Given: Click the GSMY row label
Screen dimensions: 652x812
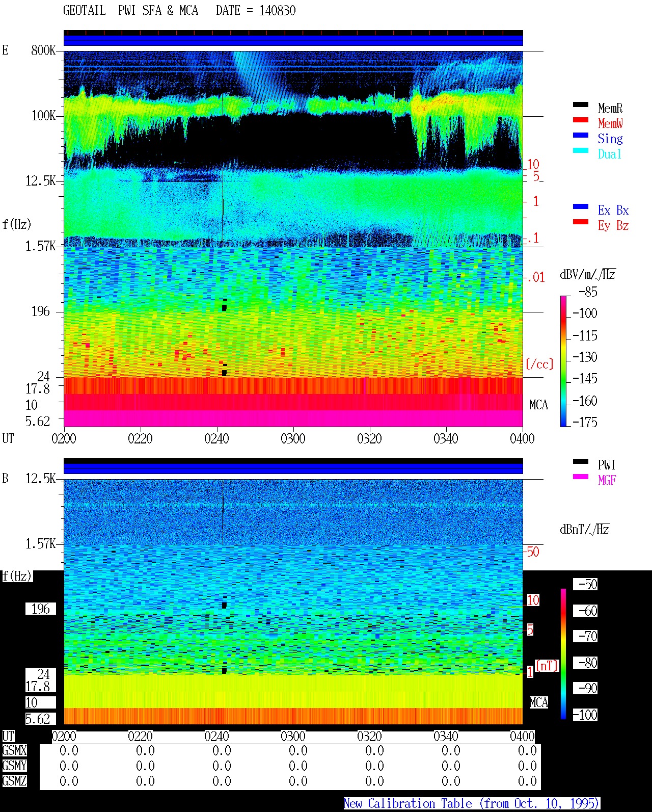Looking at the screenshot, I should click(x=14, y=766).
